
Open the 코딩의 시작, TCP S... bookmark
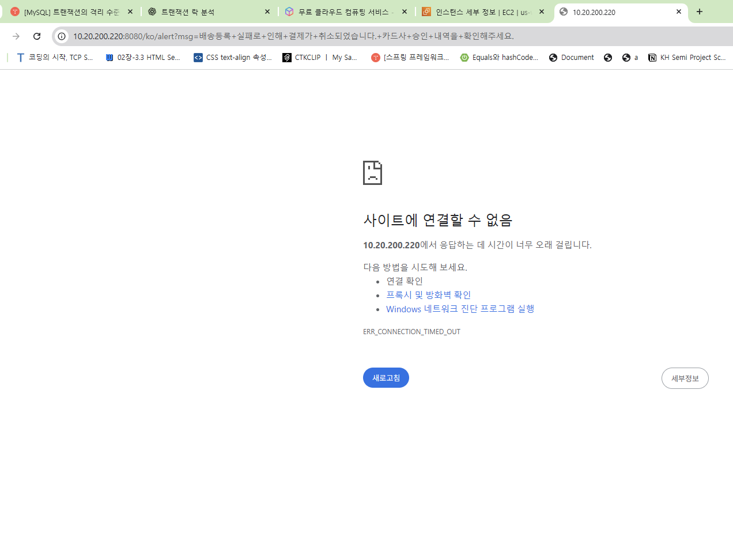coord(55,58)
